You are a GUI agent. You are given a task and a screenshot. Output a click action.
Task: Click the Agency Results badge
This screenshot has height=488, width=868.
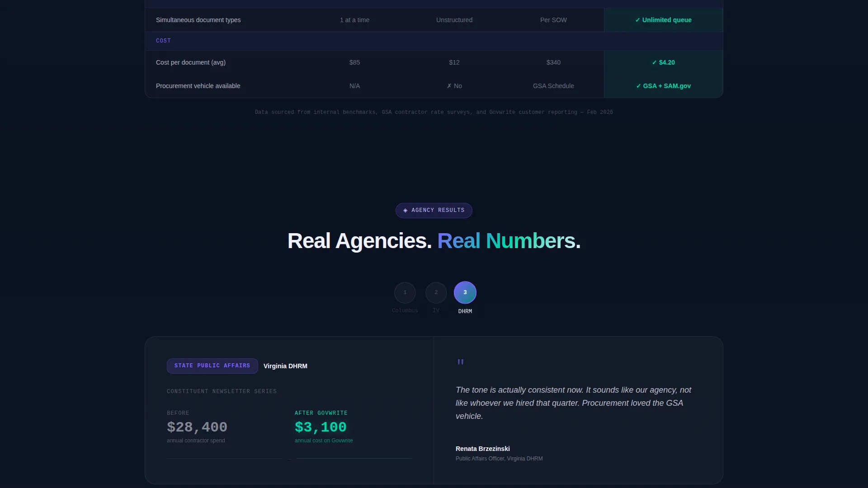[434, 211]
